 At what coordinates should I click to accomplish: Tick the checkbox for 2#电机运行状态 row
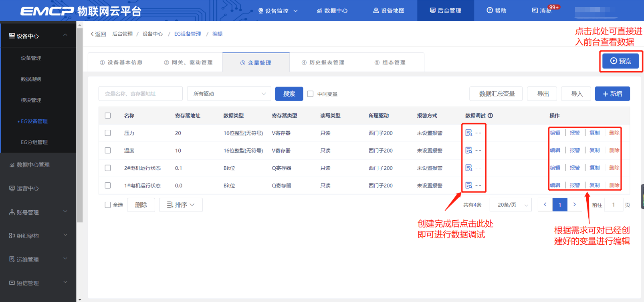[108, 168]
